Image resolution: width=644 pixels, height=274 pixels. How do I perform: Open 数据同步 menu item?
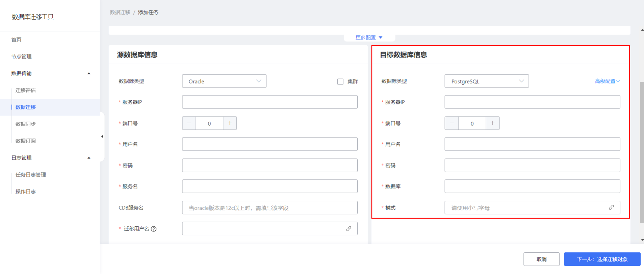point(26,124)
